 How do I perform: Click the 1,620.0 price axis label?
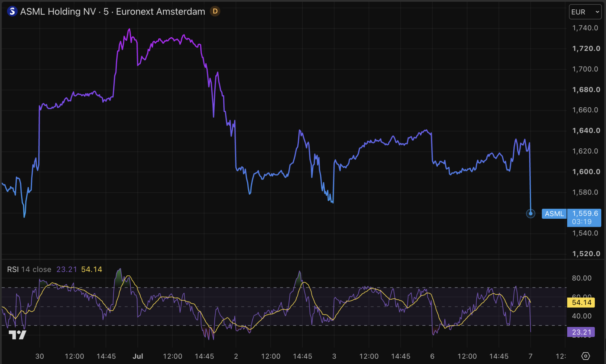point(585,151)
